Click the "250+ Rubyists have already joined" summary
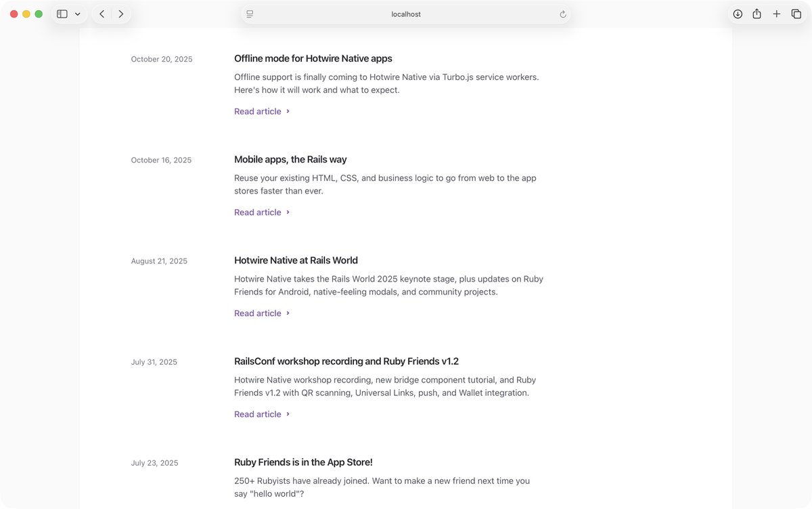 (x=382, y=487)
